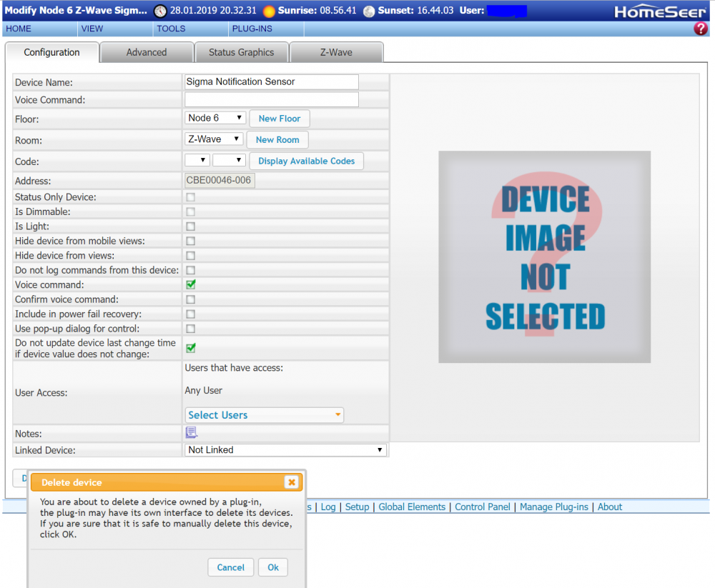Open the Select Users dropdown
The image size is (715, 588).
(x=264, y=415)
